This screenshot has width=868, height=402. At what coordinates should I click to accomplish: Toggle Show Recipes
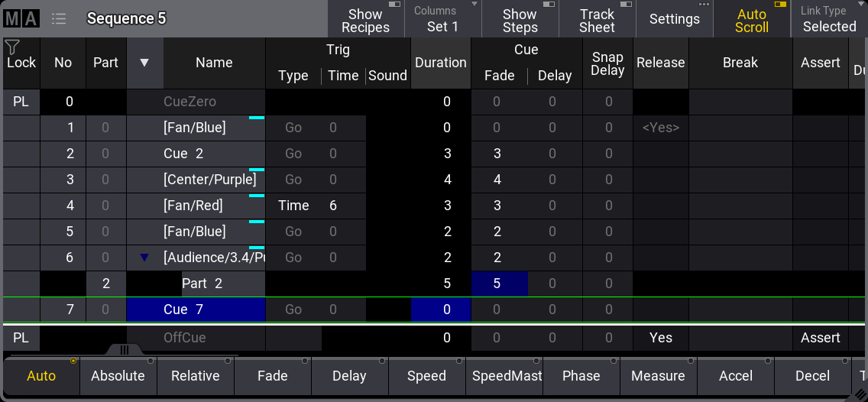click(x=365, y=20)
